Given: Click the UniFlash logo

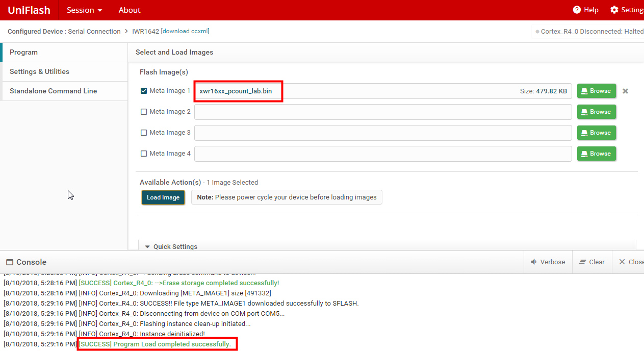Looking at the screenshot, I should 30,10.
